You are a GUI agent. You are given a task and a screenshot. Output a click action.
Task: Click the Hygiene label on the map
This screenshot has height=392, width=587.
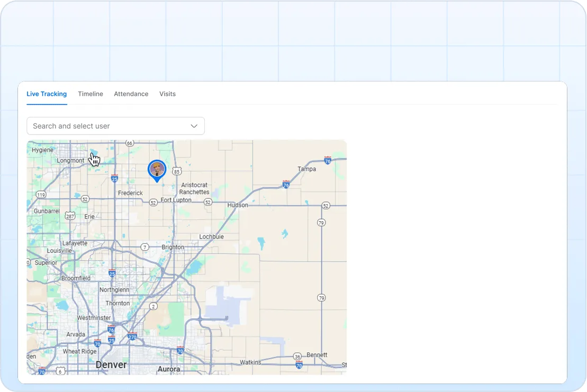click(x=42, y=150)
